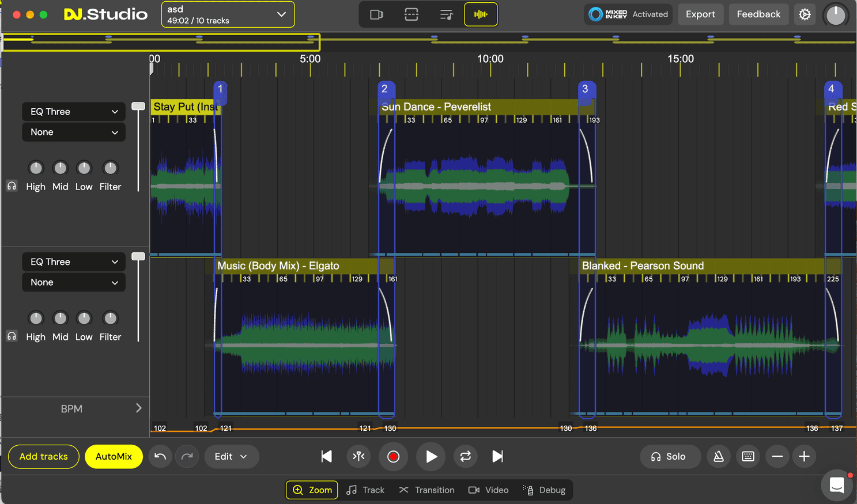Viewport: 857px width, 504px height.
Task: Click the Low EQ knob on the lower lane
Action: (84, 318)
